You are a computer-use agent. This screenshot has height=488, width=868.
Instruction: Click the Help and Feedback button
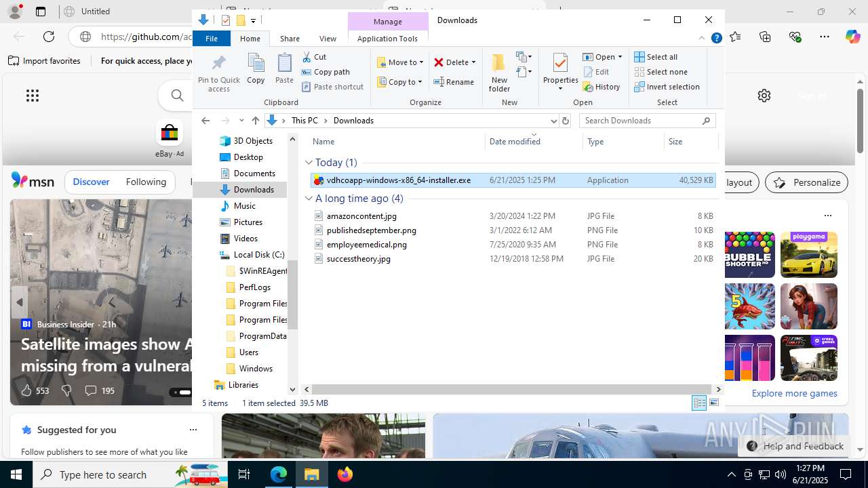795,446
